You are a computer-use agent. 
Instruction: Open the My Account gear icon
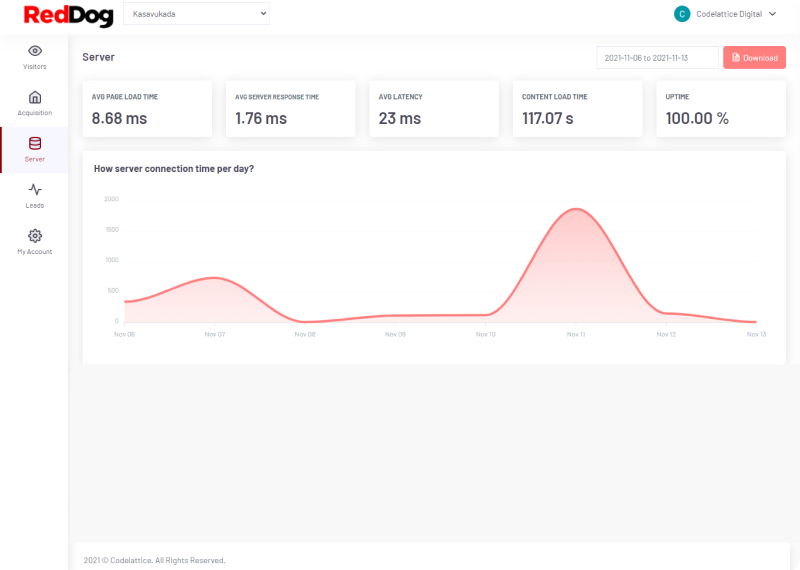tap(35, 236)
